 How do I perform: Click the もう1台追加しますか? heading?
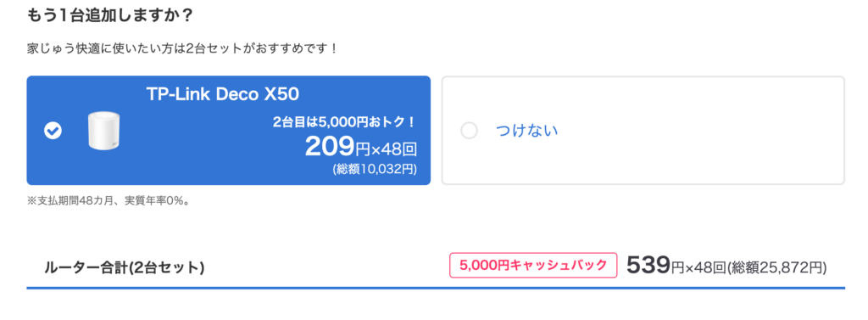tap(109, 14)
